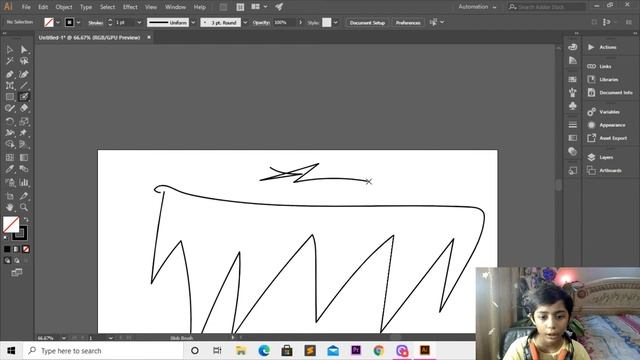Screen dimensions: 640x360
Task: Select the Shape Builder tool
Action: pyautogui.click(x=10, y=144)
